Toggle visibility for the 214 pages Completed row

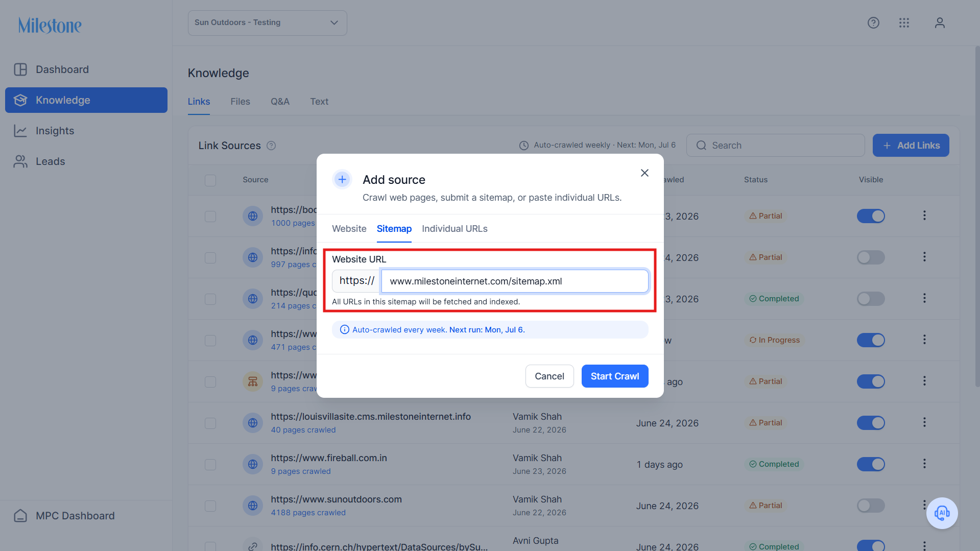(871, 299)
